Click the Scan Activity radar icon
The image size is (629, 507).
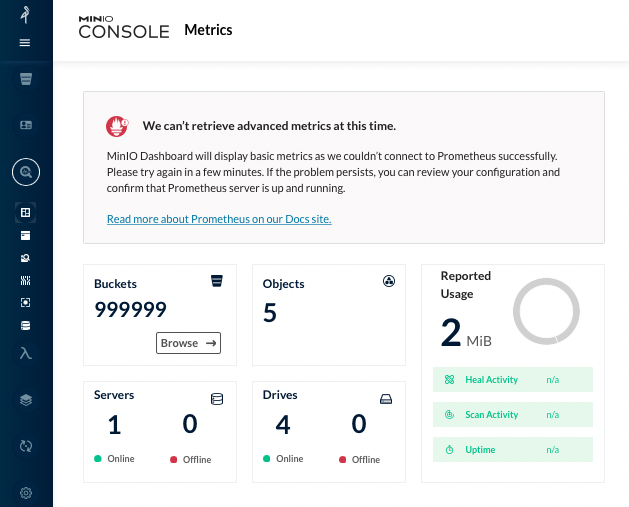(449, 414)
